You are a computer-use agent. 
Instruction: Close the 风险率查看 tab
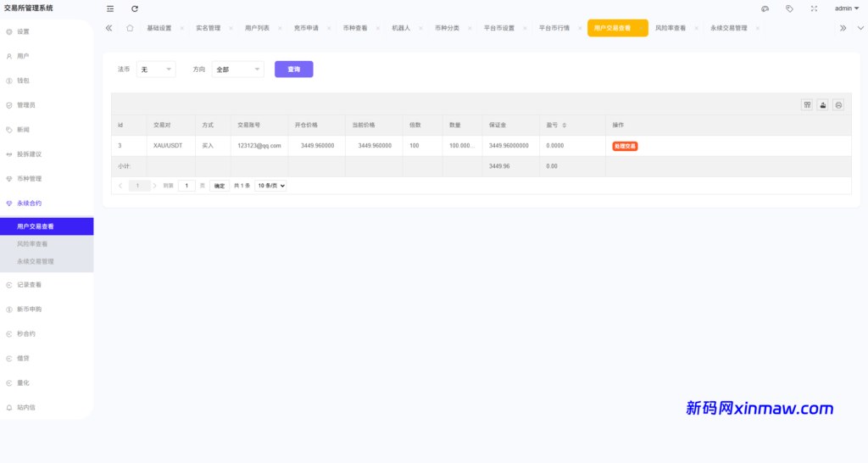(696, 28)
